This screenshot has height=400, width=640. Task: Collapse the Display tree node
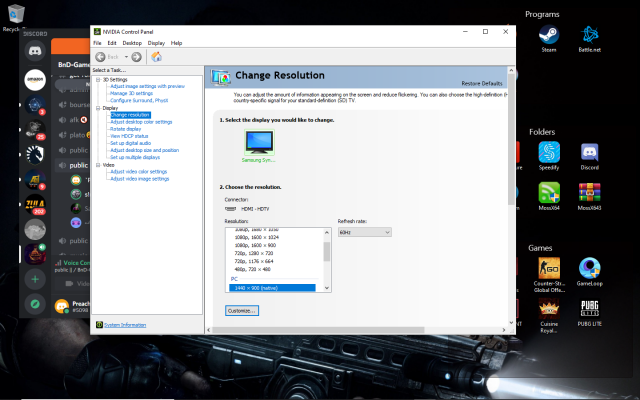pos(97,108)
